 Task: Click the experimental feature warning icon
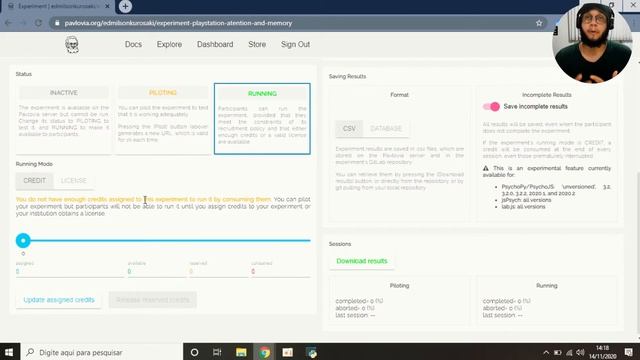pos(486,168)
